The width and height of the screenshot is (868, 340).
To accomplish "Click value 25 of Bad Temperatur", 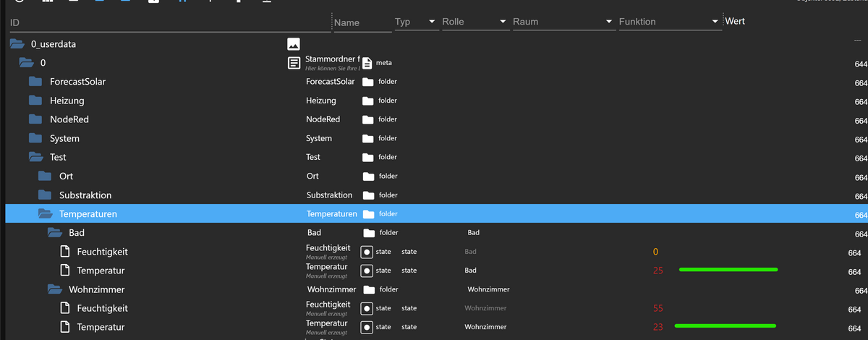I will click(x=658, y=271).
